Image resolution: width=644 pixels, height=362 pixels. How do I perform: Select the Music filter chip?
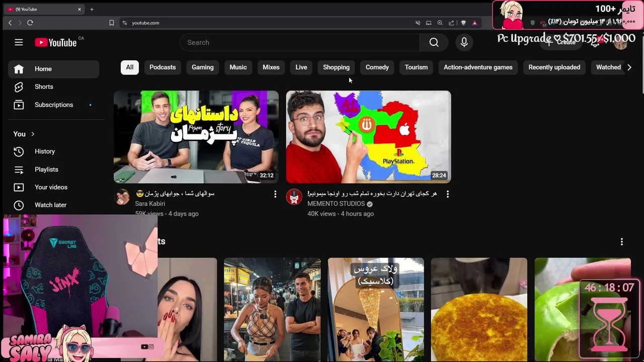pos(238,67)
